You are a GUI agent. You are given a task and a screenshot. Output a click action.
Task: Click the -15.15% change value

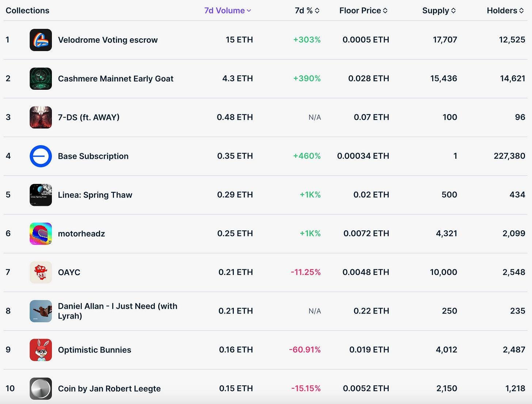[x=306, y=388]
